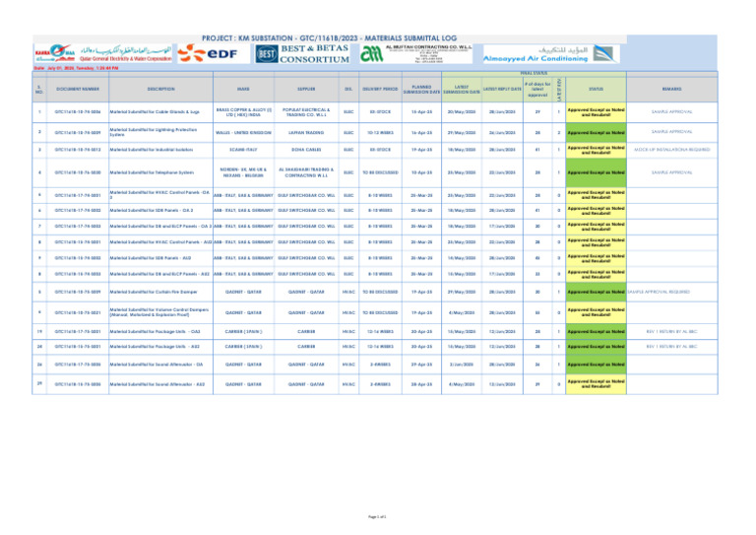The width and height of the screenshot is (756, 535).
Task: Select the STATUS column header
Action: [x=596, y=90]
